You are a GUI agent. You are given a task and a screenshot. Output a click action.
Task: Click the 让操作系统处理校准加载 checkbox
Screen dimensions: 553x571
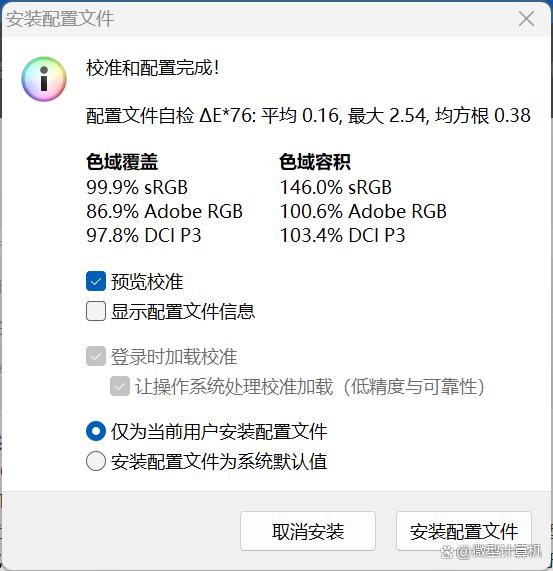click(120, 386)
